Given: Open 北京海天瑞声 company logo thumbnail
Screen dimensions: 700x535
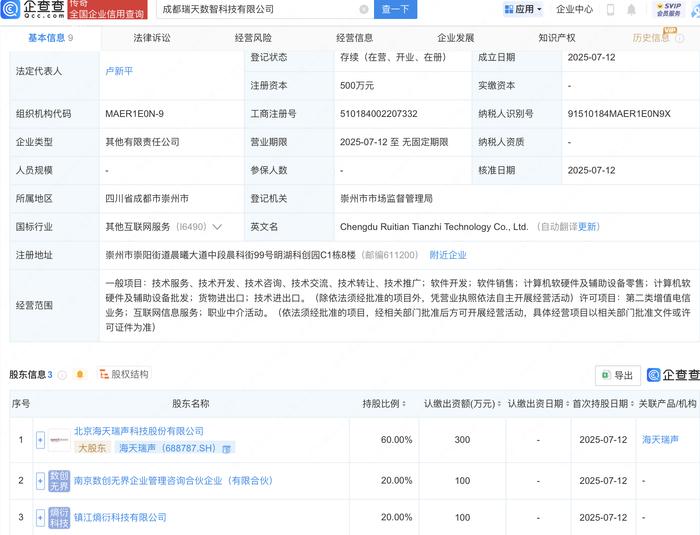Looking at the screenshot, I should click(x=59, y=440).
